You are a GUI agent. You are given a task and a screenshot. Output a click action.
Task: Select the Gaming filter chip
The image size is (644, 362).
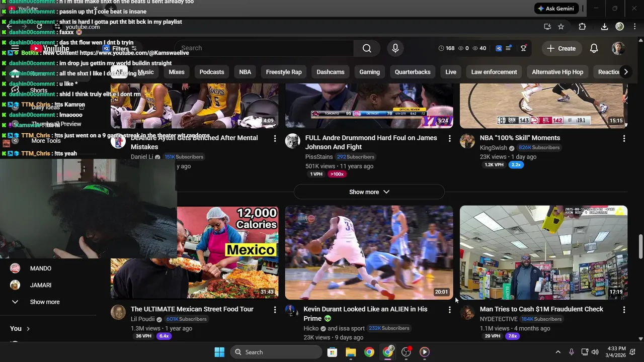tap(369, 72)
